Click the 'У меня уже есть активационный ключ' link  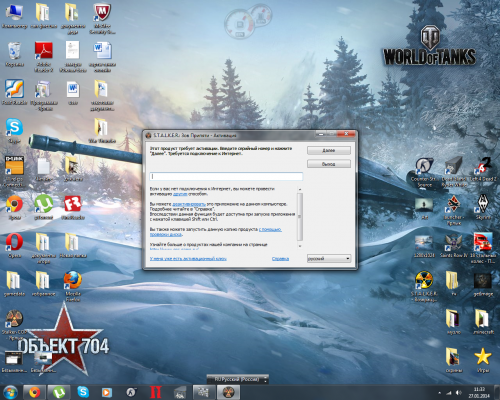coord(188,259)
